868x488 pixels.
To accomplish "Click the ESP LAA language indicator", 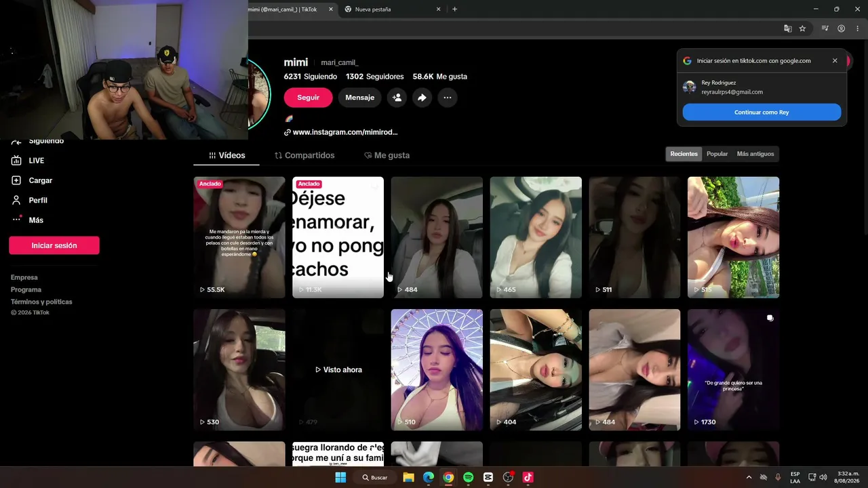I will (x=795, y=477).
